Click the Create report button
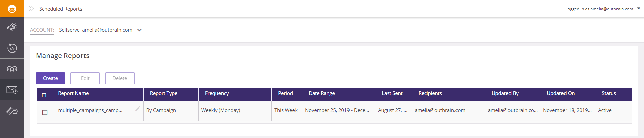The height and width of the screenshot is (138, 644). (50, 78)
